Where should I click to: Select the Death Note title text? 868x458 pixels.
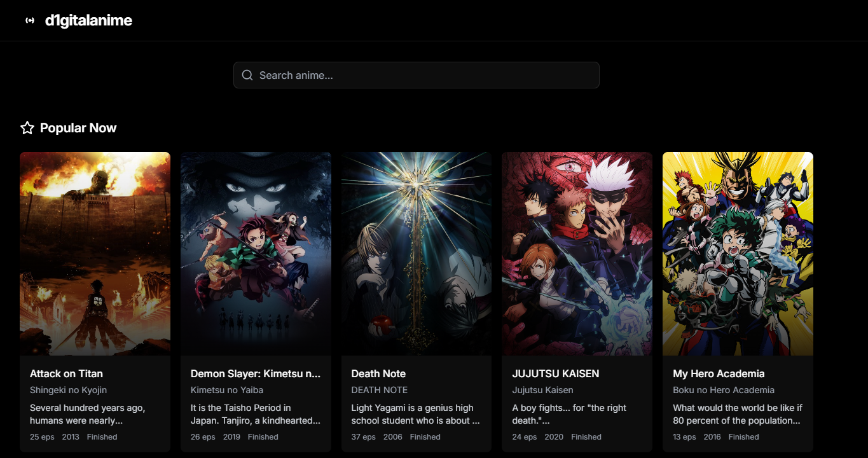378,373
